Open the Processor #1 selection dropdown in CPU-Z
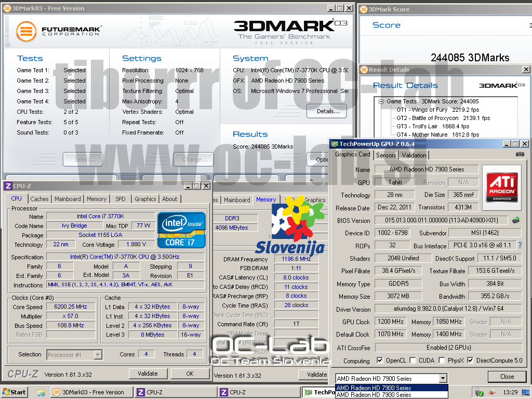532x399 pixels. coord(98,355)
